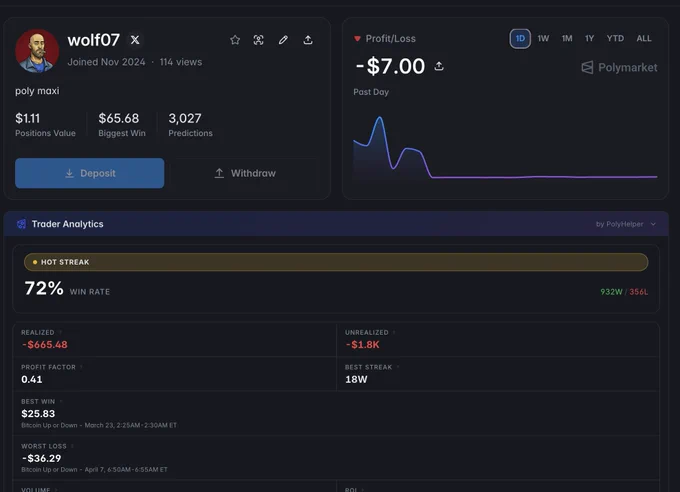Image resolution: width=680 pixels, height=492 pixels.
Task: Click the pencil edit profile icon
Action: [283, 40]
